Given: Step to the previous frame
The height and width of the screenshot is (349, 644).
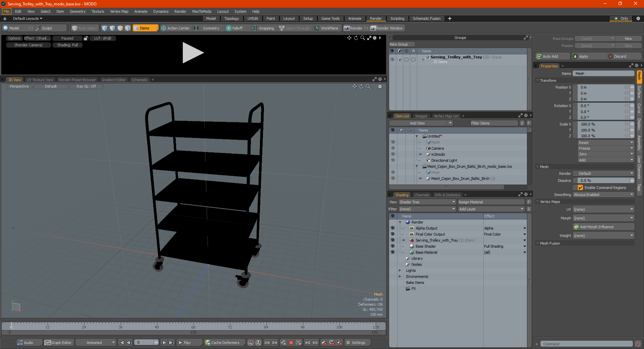Looking at the screenshot, I should [129, 343].
